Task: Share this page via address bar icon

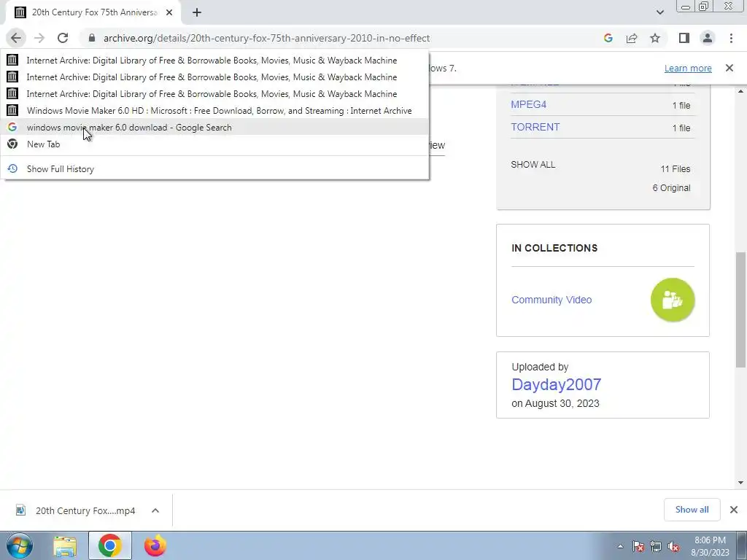Action: click(632, 38)
